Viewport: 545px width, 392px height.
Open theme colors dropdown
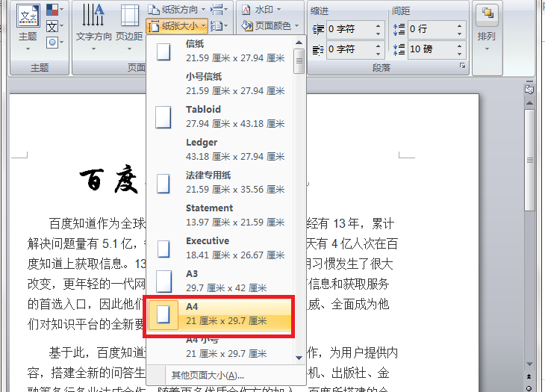54,10
